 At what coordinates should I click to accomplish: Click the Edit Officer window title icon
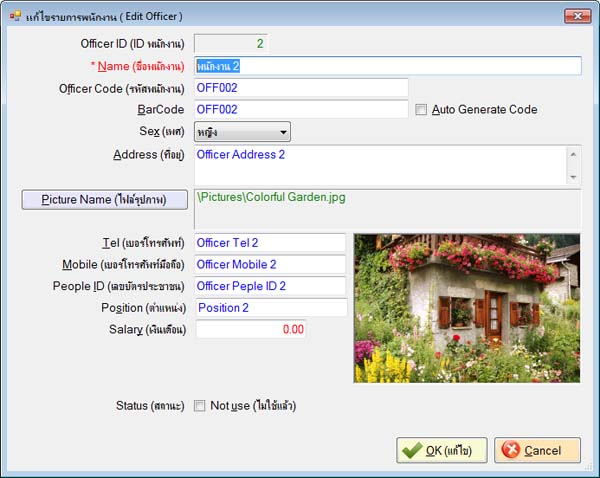click(15, 16)
